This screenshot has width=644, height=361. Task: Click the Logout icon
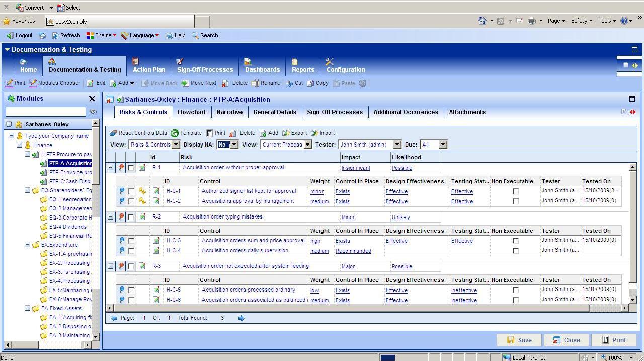click(10, 36)
